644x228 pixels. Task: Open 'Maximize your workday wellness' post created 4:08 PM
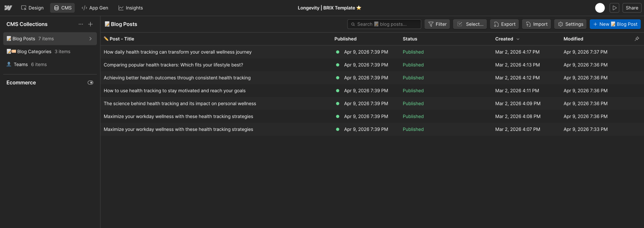coord(179,116)
